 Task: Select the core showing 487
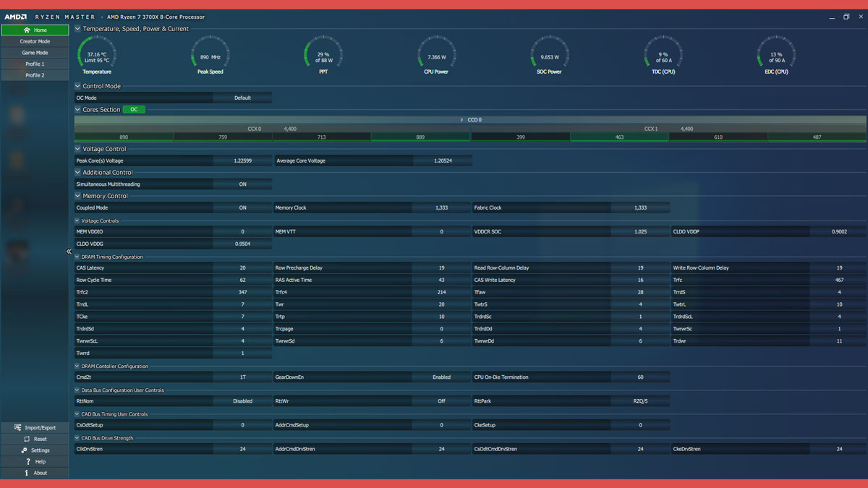817,137
